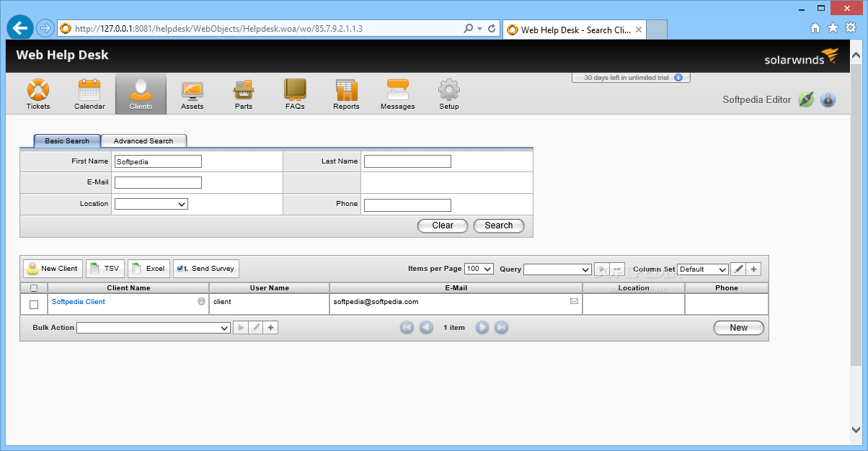
Task: Open the Softpedia Client link
Action: click(x=79, y=302)
